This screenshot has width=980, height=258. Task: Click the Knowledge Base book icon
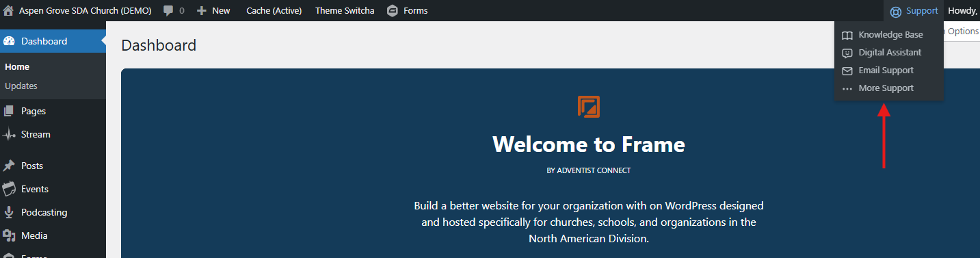tap(847, 35)
